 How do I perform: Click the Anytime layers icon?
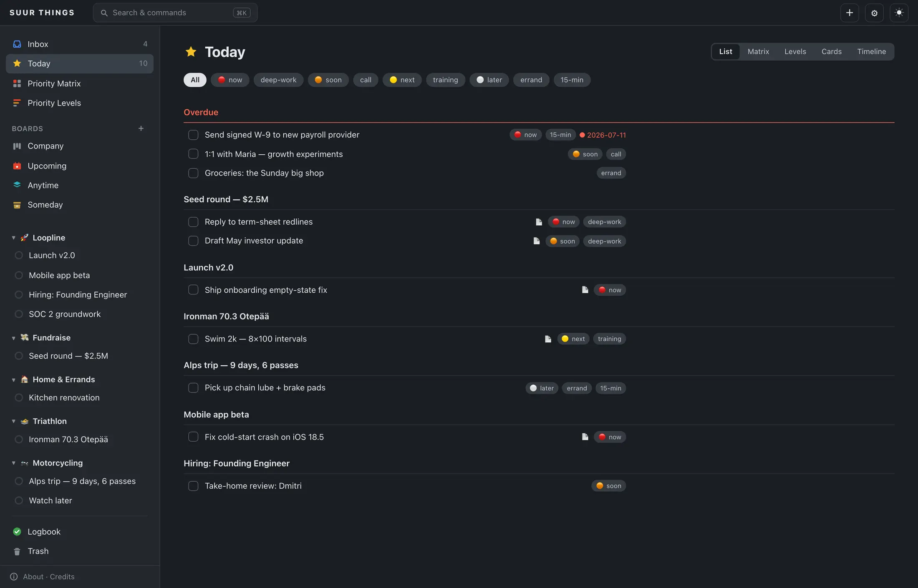tap(17, 185)
